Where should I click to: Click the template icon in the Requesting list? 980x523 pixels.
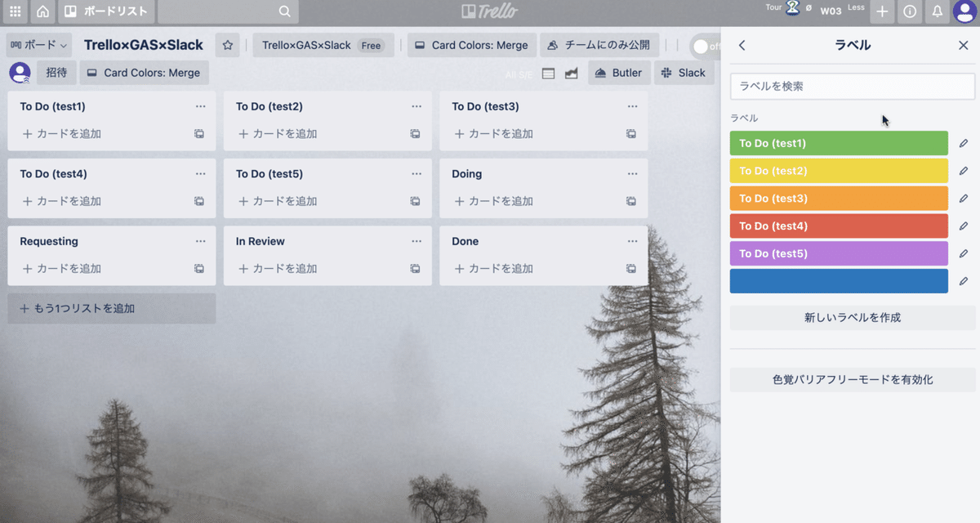(199, 268)
